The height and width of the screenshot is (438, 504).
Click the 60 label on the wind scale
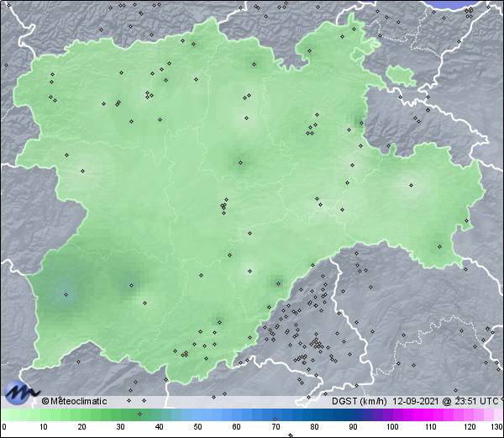[x=237, y=427]
